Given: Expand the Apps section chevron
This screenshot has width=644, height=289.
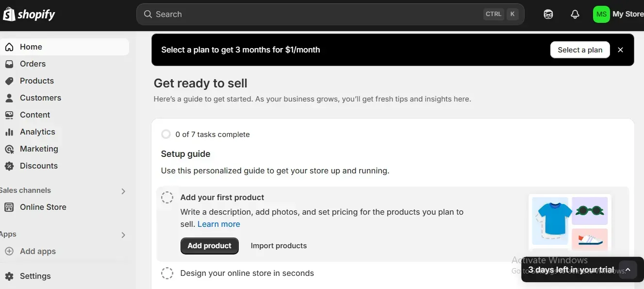Looking at the screenshot, I should tap(123, 235).
